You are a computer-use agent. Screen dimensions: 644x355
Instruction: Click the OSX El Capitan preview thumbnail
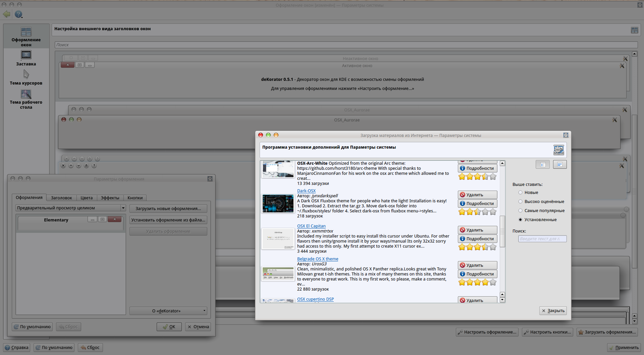point(278,239)
